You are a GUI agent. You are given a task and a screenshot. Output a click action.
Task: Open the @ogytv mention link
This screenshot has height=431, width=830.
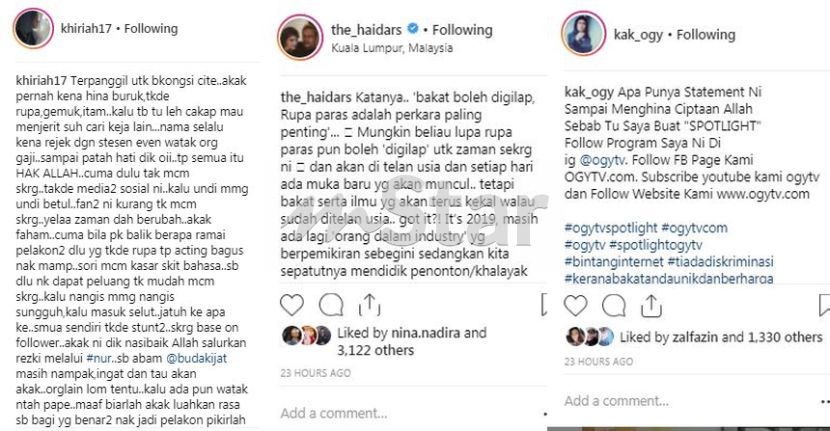602,160
